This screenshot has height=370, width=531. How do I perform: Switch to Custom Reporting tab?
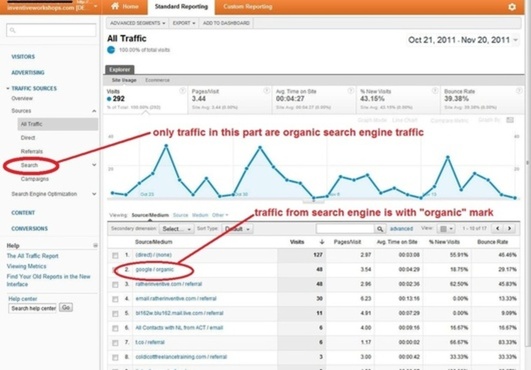(248, 6)
